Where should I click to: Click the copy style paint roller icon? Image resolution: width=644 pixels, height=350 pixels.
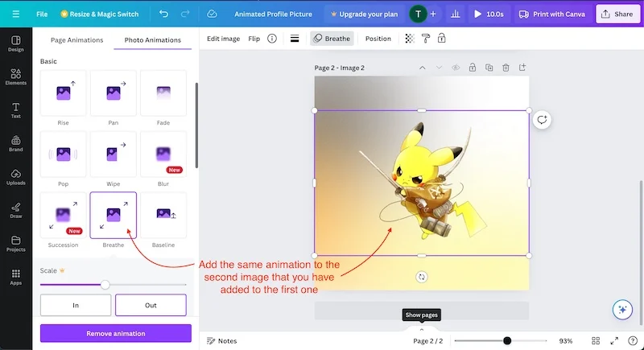pyautogui.click(x=426, y=39)
